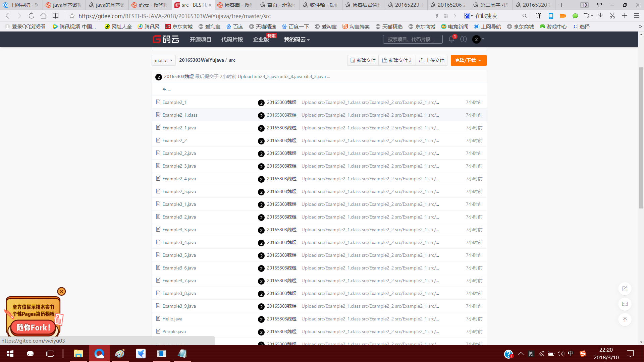This screenshot has height=362, width=644.
Task: Bookmark the page with star icon
Action: tap(72, 16)
